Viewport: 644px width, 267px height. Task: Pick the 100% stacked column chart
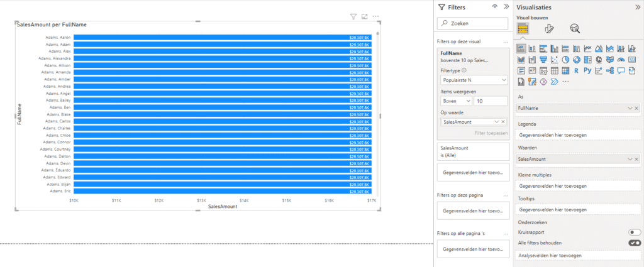click(x=577, y=48)
